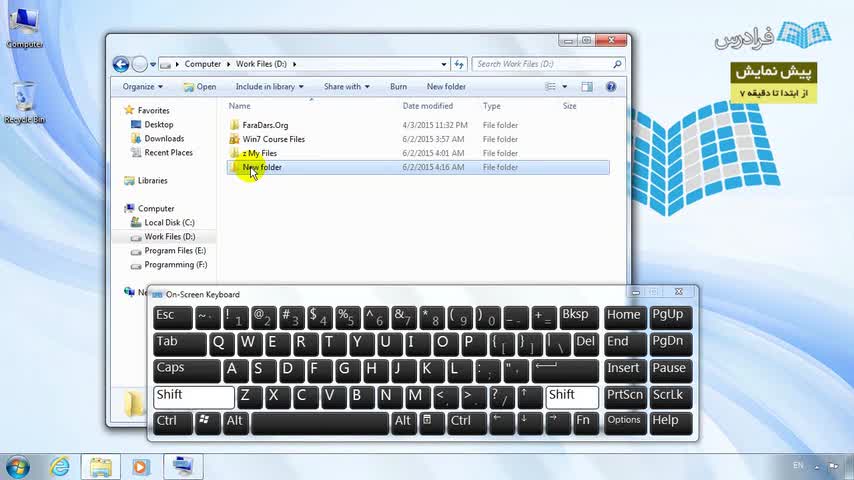Screen dimensions: 854x480
Task: Open the Include in library dropdown
Action: click(269, 87)
